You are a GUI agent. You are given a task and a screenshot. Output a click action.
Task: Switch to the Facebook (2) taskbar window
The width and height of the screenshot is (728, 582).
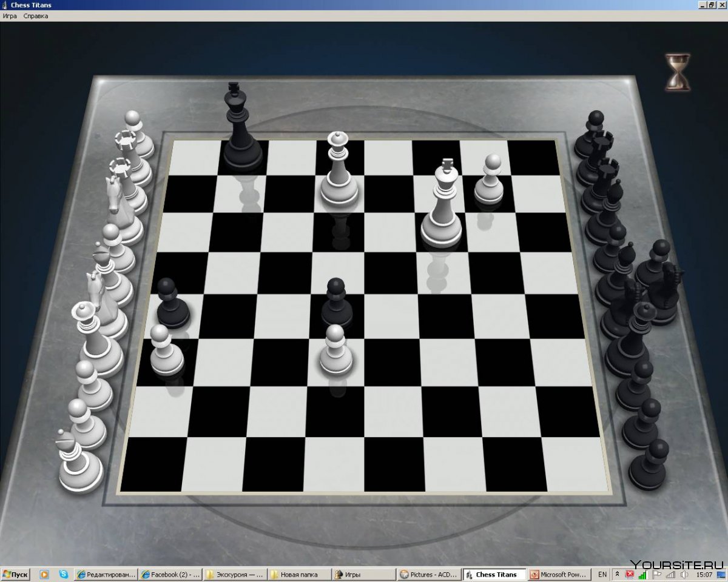pyautogui.click(x=170, y=575)
